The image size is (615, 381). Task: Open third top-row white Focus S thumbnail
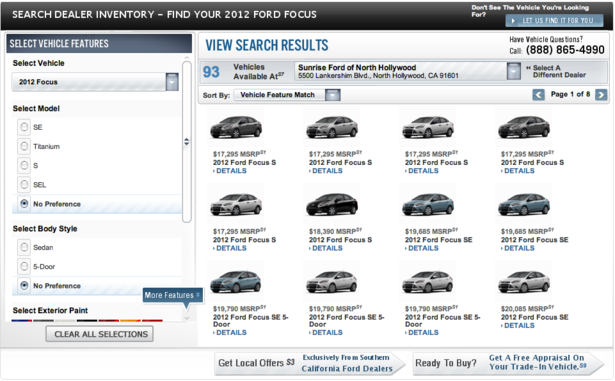tap(428, 127)
